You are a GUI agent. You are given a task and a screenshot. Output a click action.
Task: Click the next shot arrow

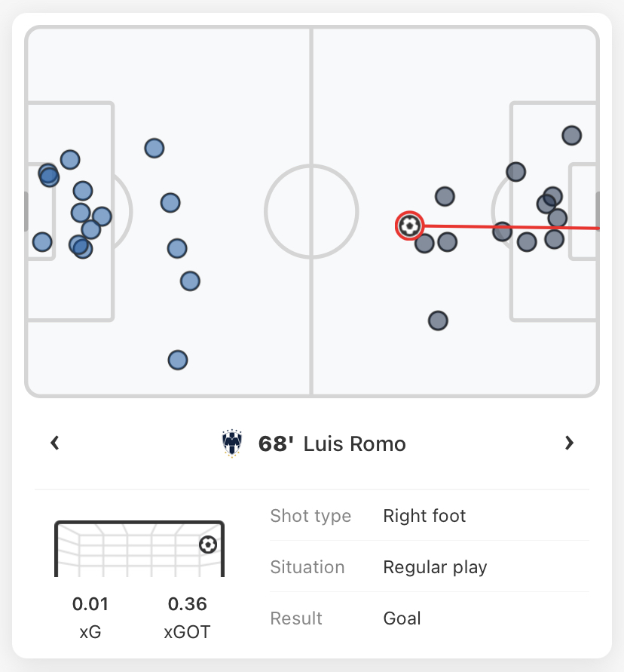point(569,443)
